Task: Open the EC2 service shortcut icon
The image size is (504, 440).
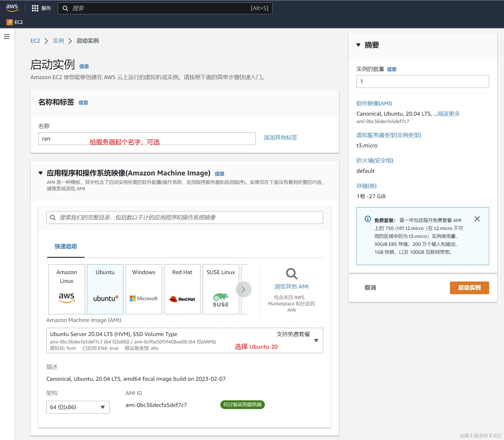Action: click(10, 22)
